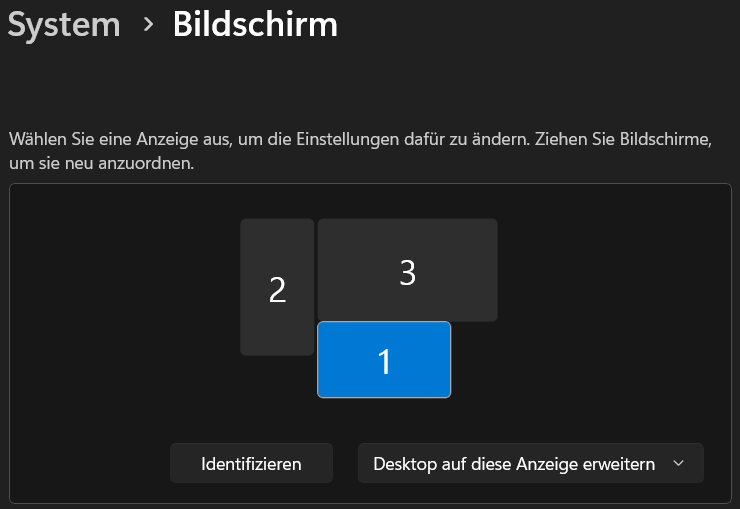Click the chevron arrow of the display mode dropdown
This screenshot has height=509, width=740.
[x=680, y=464]
